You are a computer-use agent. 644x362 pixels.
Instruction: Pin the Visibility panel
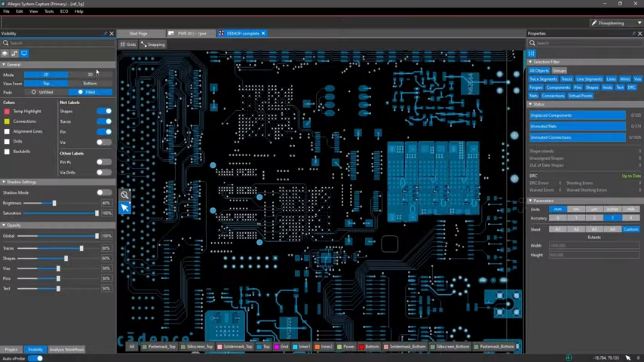[105, 33]
